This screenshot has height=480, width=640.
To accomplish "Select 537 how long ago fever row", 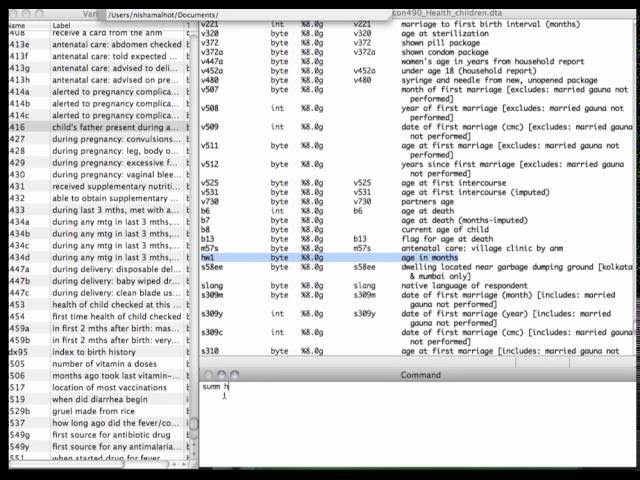I will pyautogui.click(x=99, y=423).
